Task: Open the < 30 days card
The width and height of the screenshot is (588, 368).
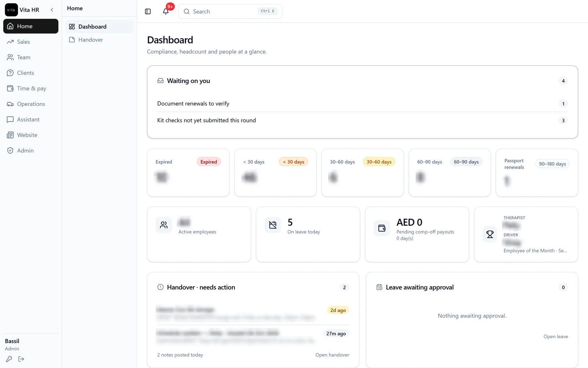Action: click(x=275, y=173)
